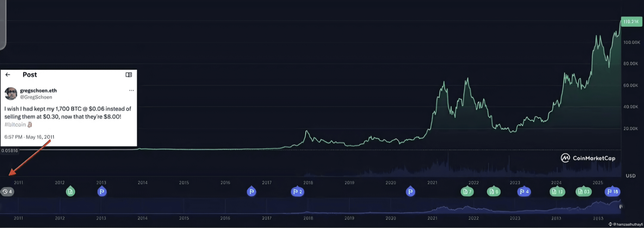Open the green news marker labeled 7
The image size is (644, 228).
point(467,192)
